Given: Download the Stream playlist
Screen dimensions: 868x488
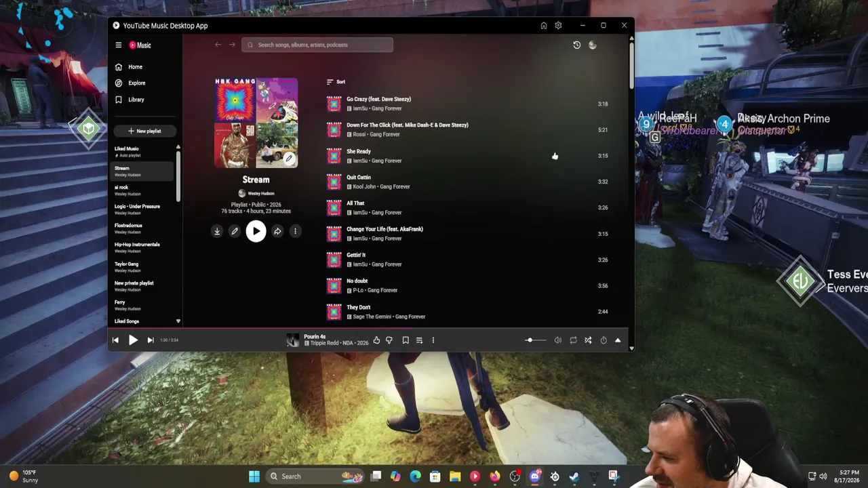Looking at the screenshot, I should (x=217, y=232).
